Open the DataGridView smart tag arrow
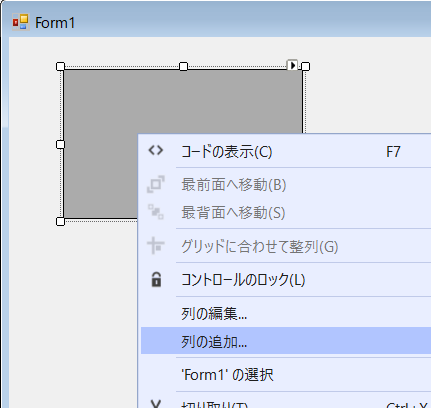Image resolution: width=431 pixels, height=408 pixels. 292,65
